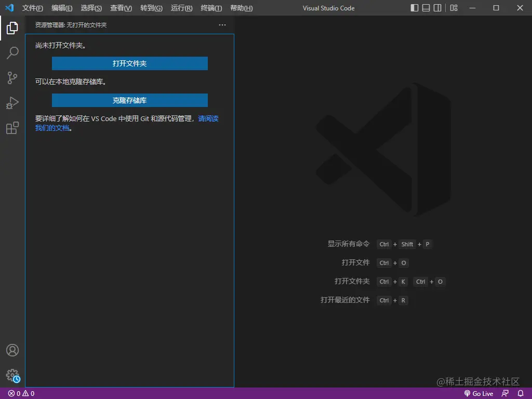Toggle primary side bar layout icon
The image size is (532, 399).
click(x=414, y=8)
